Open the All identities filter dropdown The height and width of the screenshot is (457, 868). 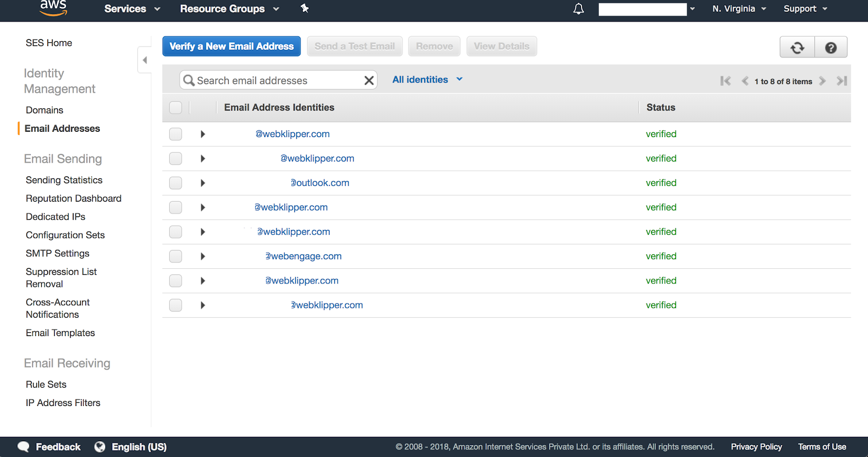click(427, 80)
